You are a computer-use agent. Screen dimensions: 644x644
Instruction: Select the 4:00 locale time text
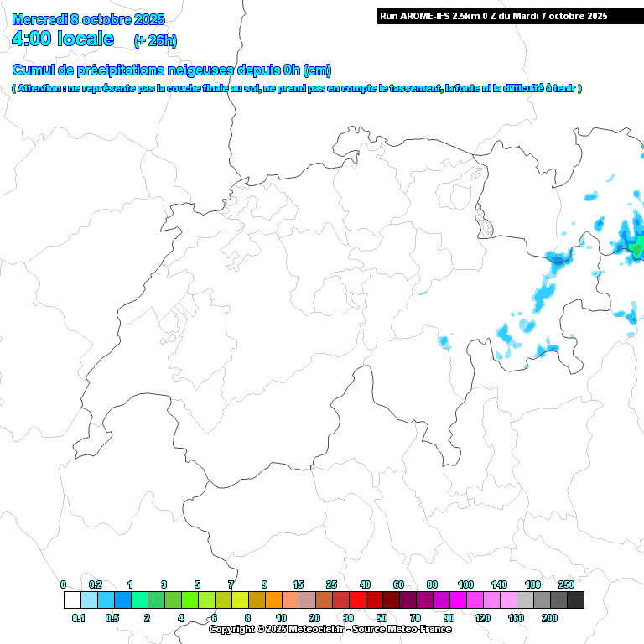pyautogui.click(x=63, y=39)
